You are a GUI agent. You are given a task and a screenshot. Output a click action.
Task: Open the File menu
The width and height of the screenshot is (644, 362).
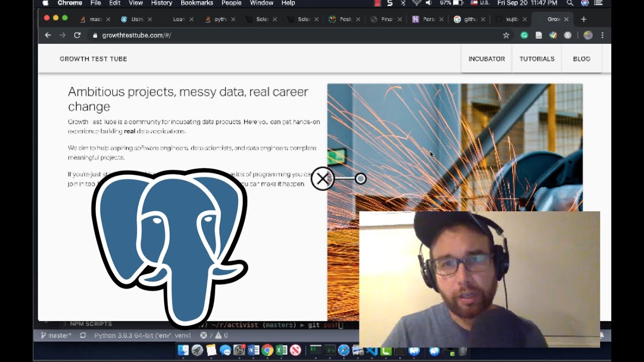tap(96, 3)
